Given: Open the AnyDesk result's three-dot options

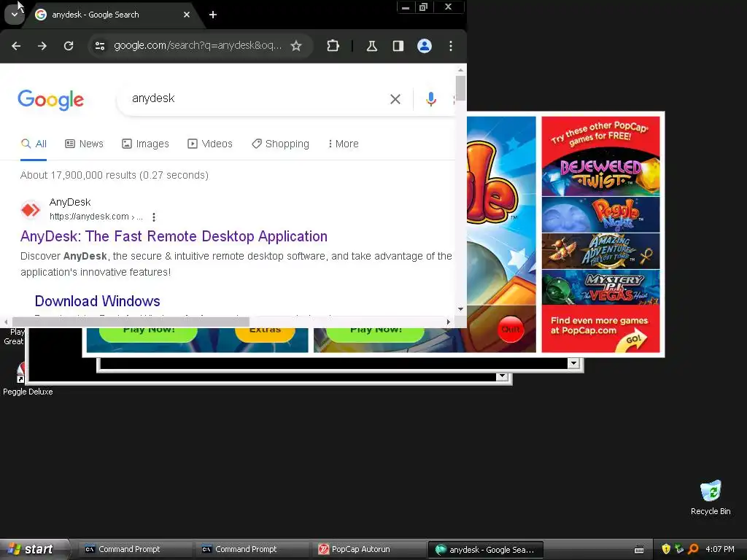Looking at the screenshot, I should pos(153,217).
